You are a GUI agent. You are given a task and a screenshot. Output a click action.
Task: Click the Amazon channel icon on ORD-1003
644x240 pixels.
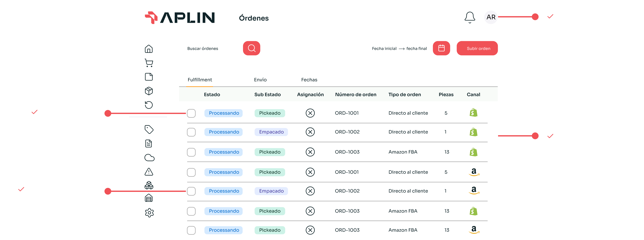point(474,230)
